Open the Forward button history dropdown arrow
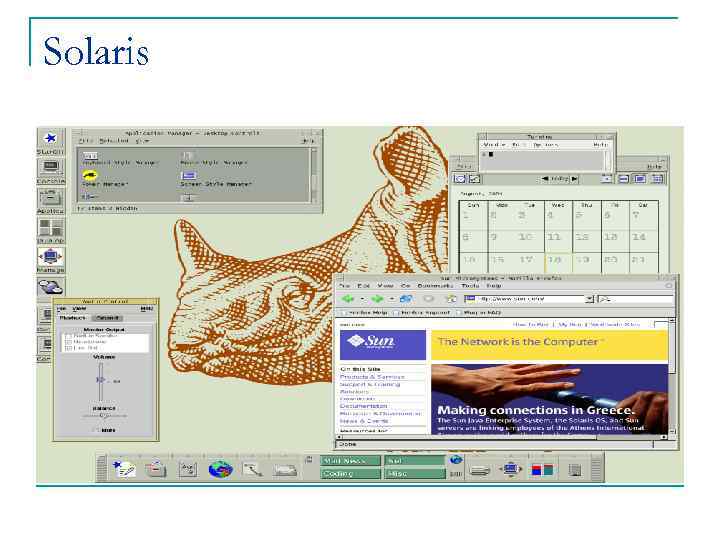Screen dimensions: 720x540 (x=392, y=299)
